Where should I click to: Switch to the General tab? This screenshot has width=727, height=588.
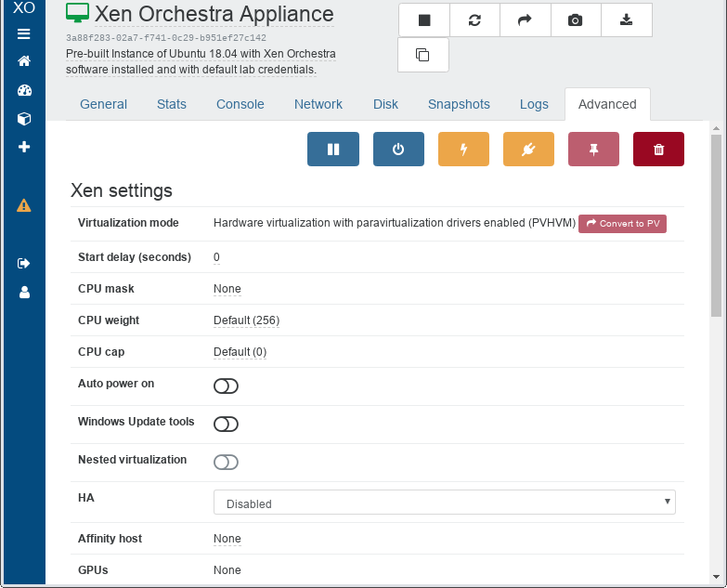coord(103,104)
